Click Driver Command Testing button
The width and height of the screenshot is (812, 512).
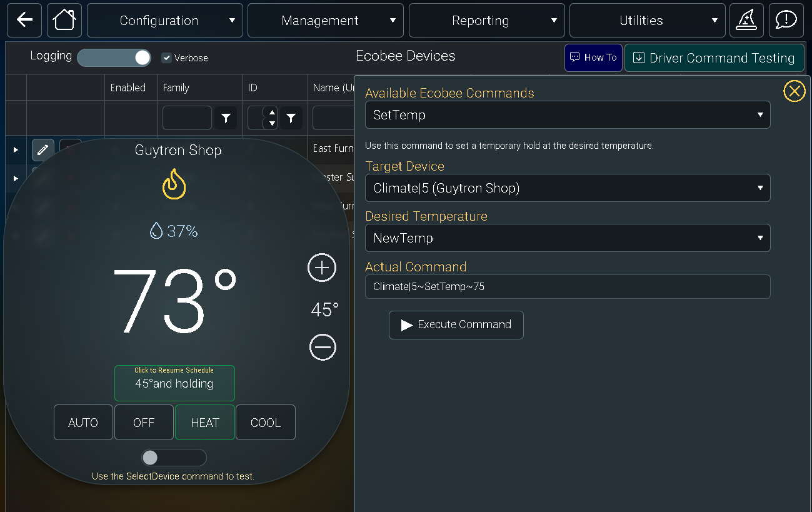pyautogui.click(x=714, y=58)
